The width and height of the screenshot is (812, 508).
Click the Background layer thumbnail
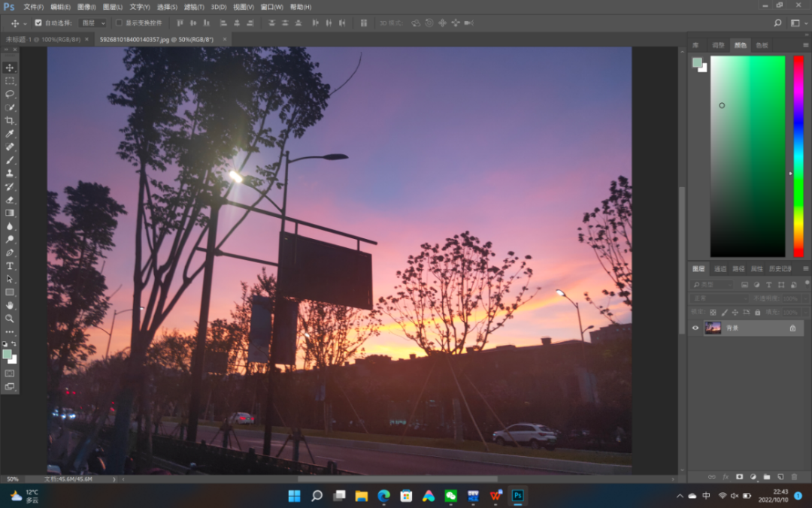pos(713,328)
